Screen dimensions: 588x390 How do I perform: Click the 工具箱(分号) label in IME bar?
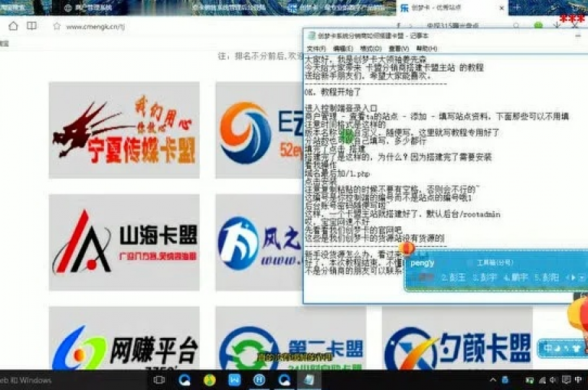click(x=495, y=262)
